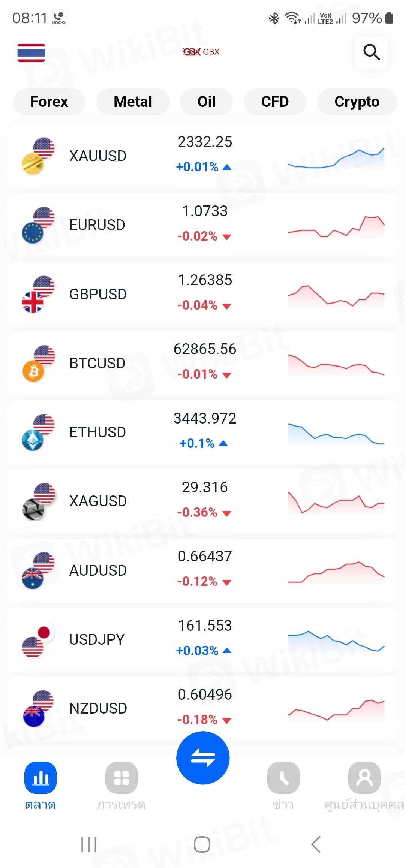This screenshot has height=868, width=405.
Task: Show the Crypto category tab
Action: coord(357,102)
